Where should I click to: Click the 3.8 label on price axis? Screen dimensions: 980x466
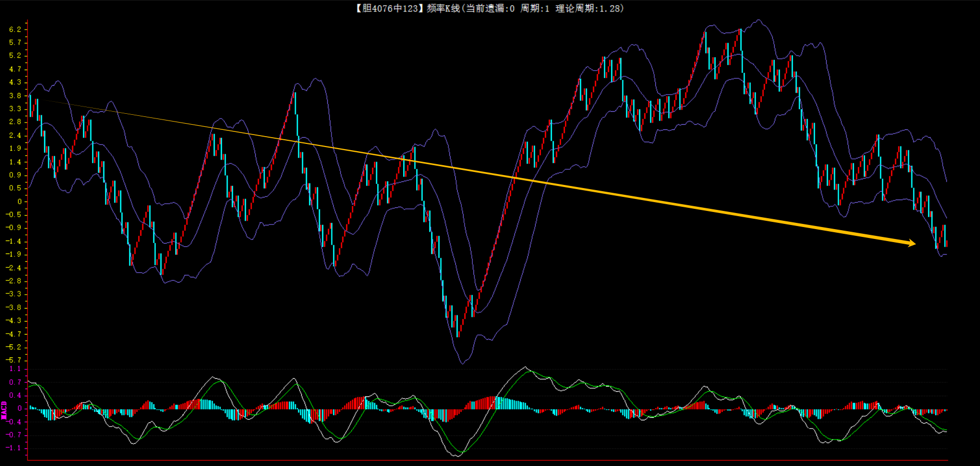point(15,96)
